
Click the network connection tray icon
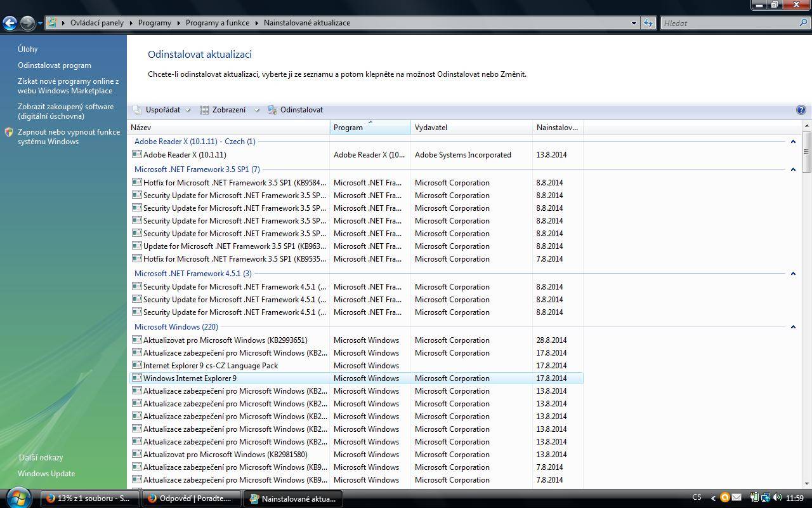[x=765, y=498]
